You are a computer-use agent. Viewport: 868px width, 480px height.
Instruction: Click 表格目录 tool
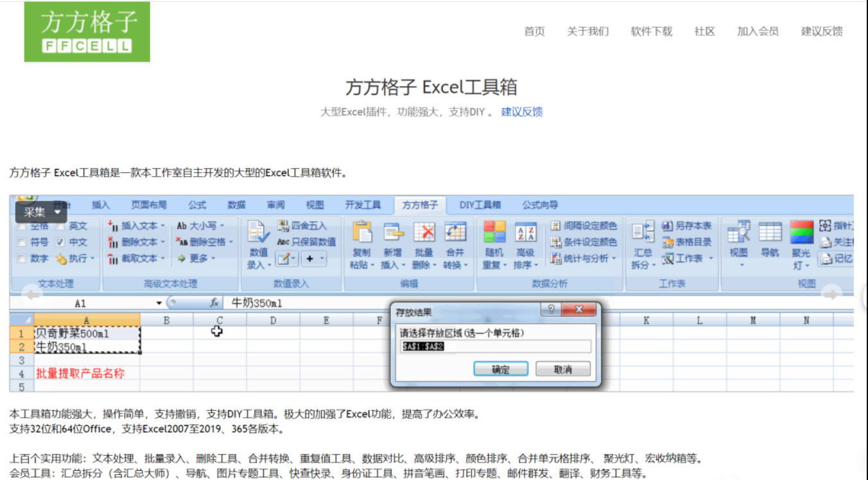tap(687, 242)
